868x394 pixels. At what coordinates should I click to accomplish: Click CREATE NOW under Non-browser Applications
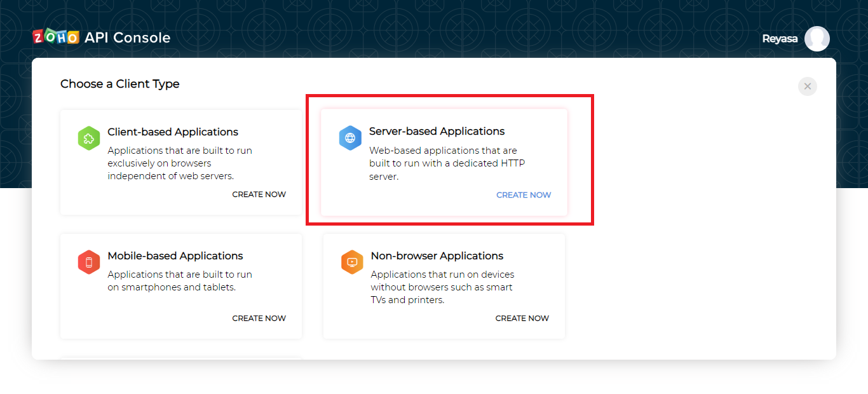[522, 318]
